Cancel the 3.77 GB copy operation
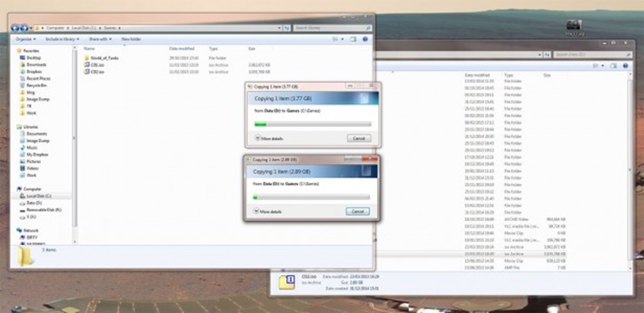 tap(359, 138)
